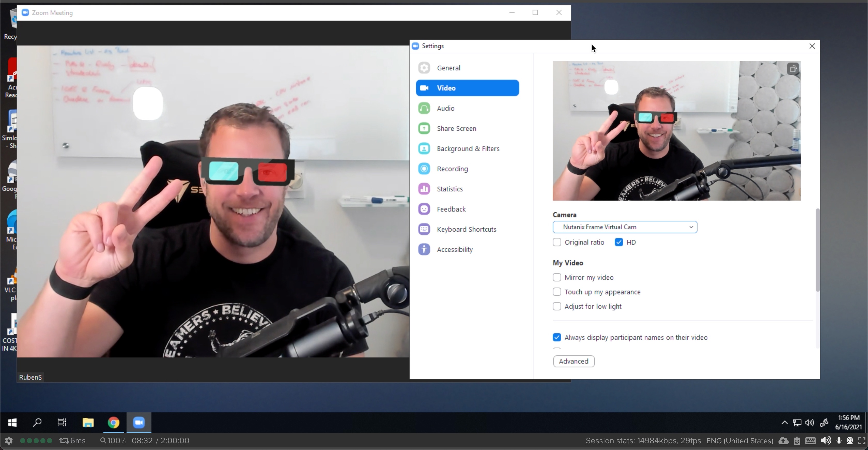Go to Background & Filters settings
The height and width of the screenshot is (450, 868).
click(x=468, y=149)
